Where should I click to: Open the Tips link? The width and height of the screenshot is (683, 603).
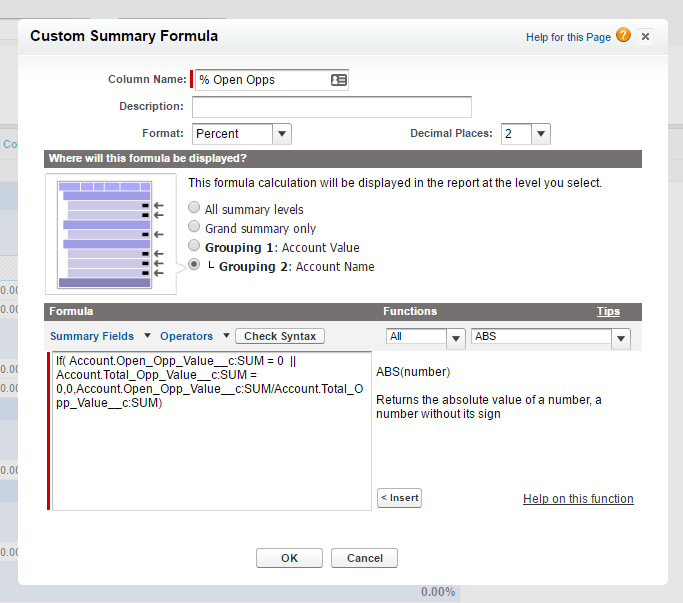coord(608,311)
